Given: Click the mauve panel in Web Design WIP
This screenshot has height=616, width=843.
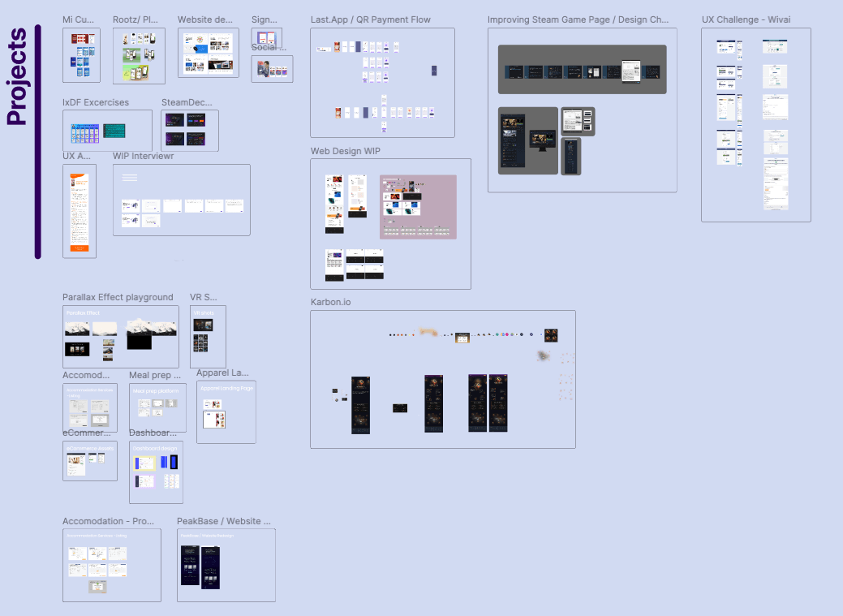Looking at the screenshot, I should click(x=419, y=207).
